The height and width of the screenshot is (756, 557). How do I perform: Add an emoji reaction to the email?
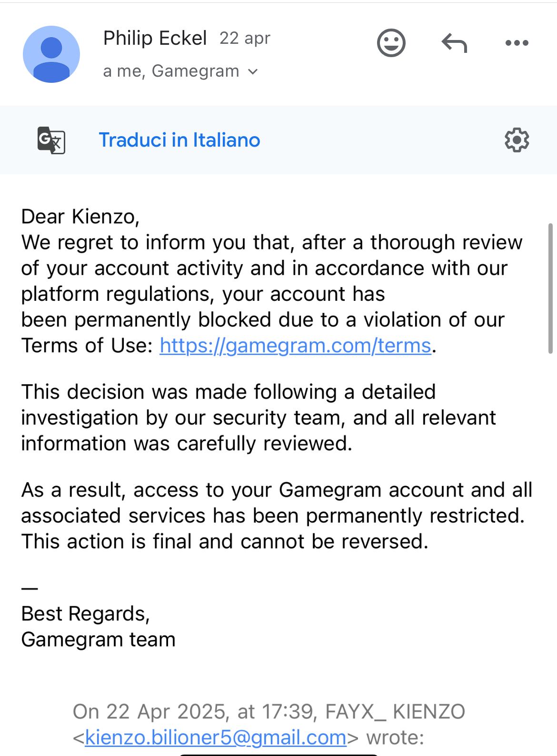(x=391, y=43)
